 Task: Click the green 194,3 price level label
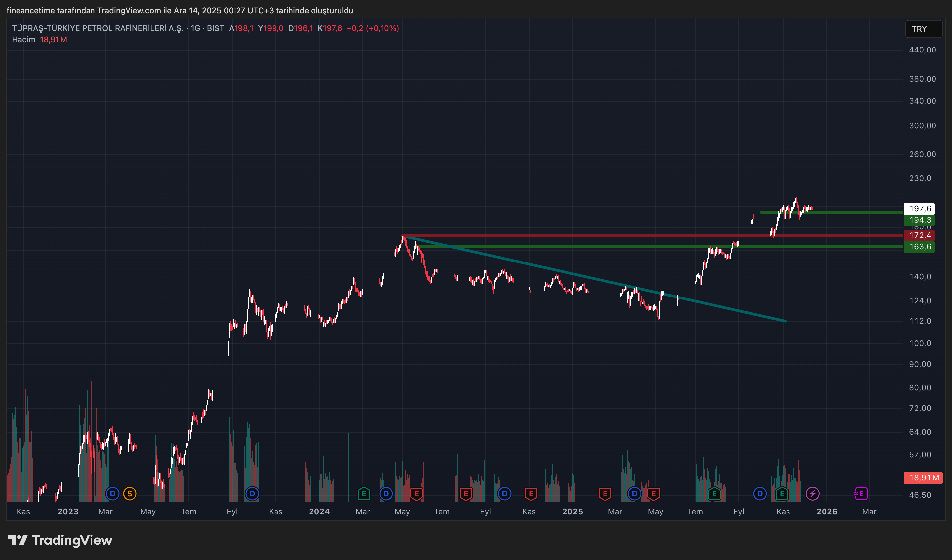(919, 220)
